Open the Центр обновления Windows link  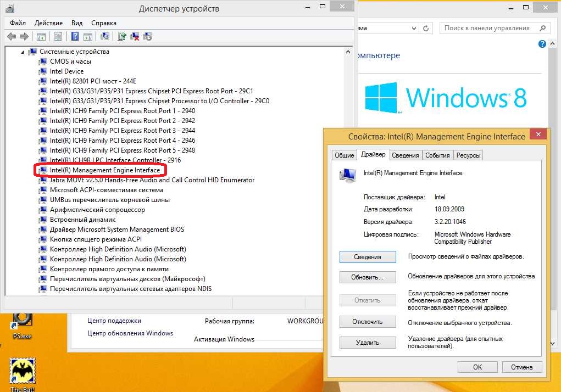coord(130,333)
